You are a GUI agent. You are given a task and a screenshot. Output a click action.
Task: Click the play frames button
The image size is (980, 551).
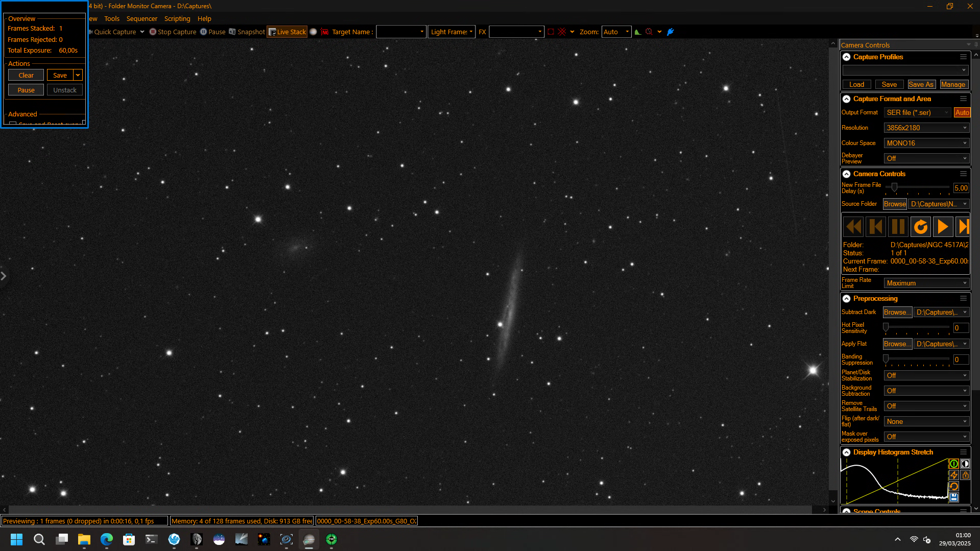point(943,226)
